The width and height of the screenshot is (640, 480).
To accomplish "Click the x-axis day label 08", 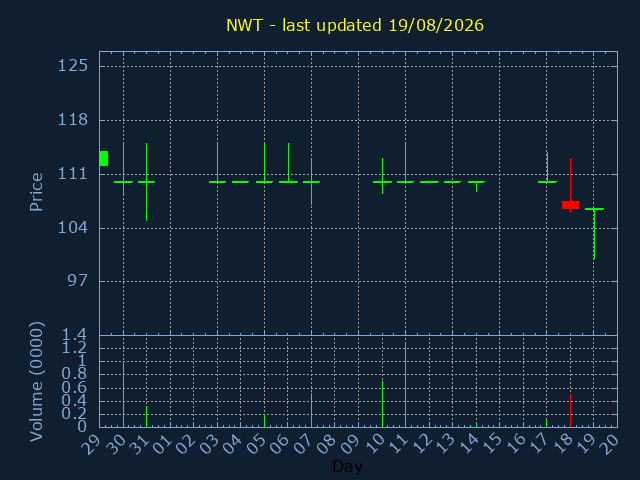I will (327, 444).
